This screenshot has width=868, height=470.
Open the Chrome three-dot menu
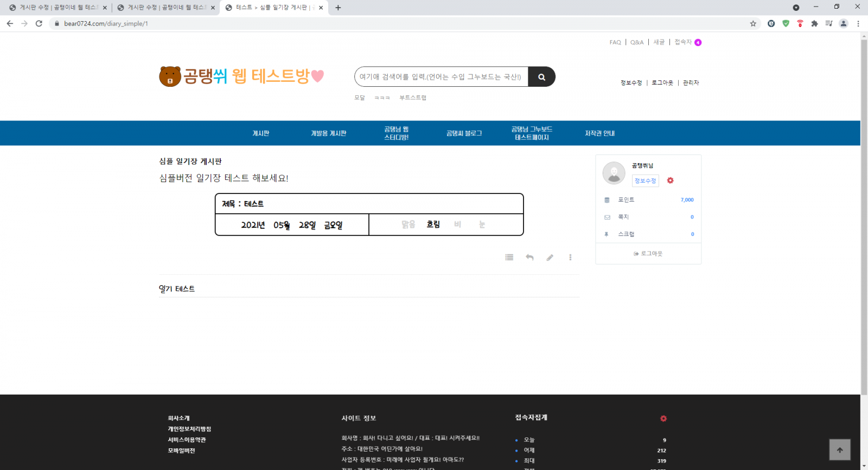[x=858, y=23]
